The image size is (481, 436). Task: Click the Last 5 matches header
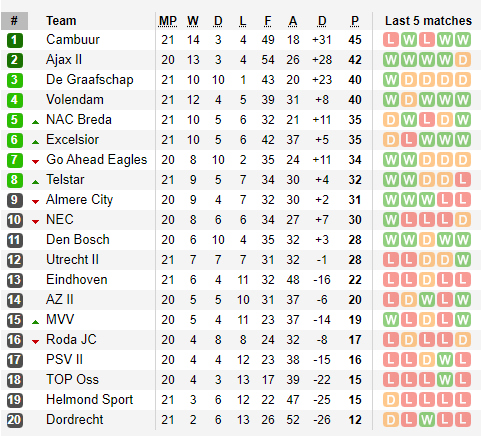click(x=428, y=21)
